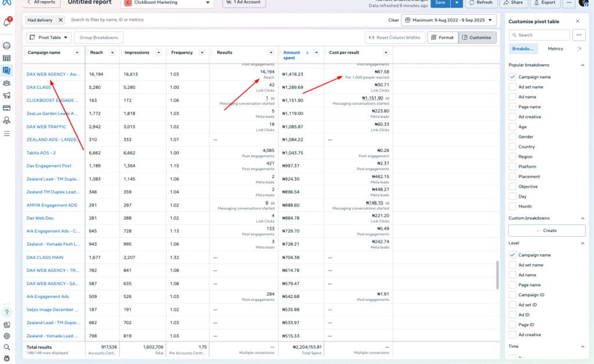Click the Export button

point(544,3)
